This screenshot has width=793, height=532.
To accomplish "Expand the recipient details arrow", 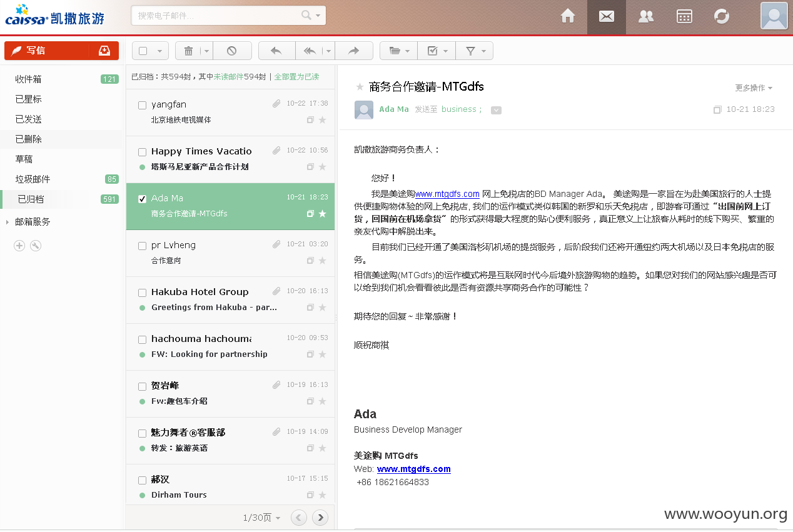I will (496, 111).
